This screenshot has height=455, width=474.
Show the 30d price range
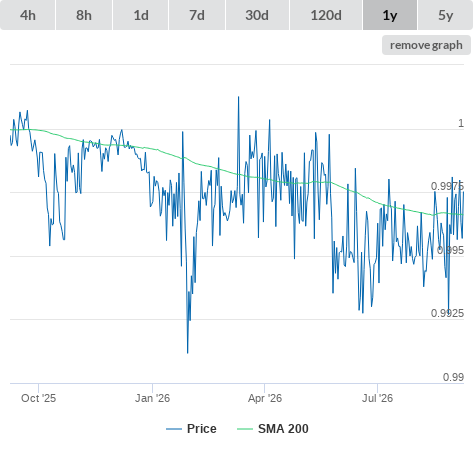(x=257, y=15)
